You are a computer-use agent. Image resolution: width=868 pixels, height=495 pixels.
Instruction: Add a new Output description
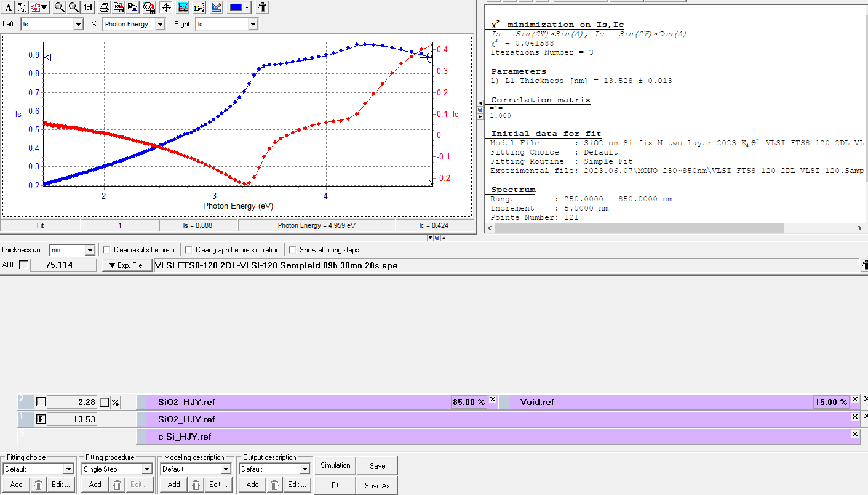point(253,485)
